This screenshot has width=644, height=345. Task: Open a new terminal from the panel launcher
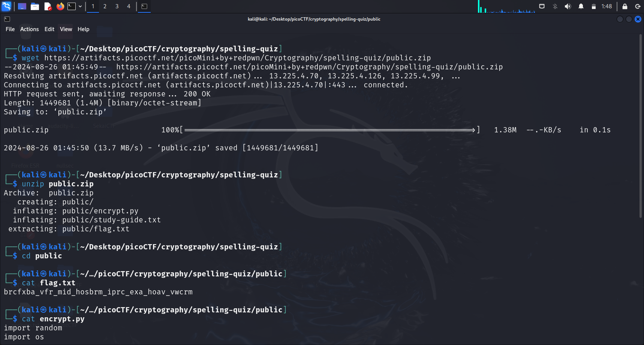(72, 6)
